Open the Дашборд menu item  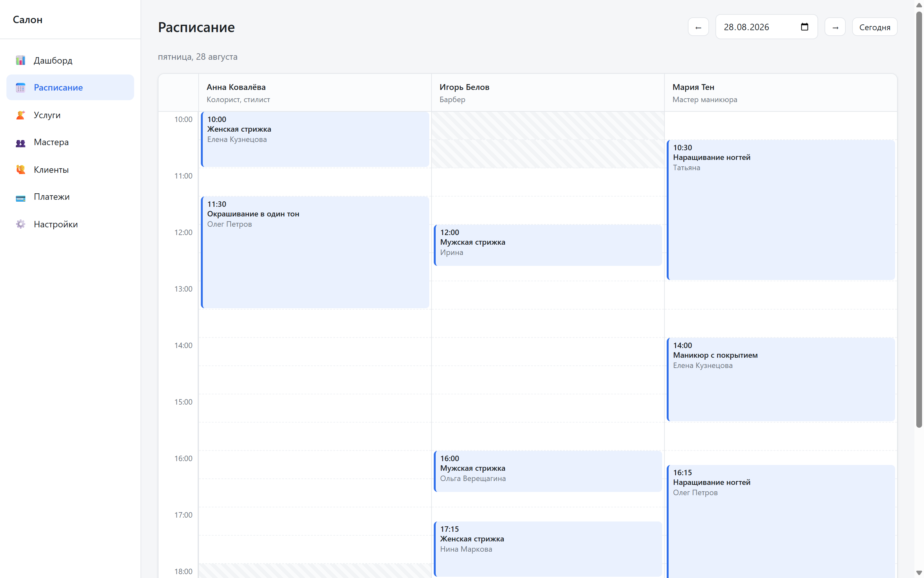tap(70, 60)
